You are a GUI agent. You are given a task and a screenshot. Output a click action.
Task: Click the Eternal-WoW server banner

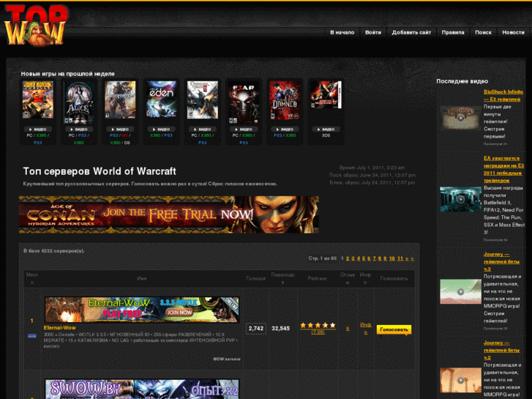[x=142, y=310]
